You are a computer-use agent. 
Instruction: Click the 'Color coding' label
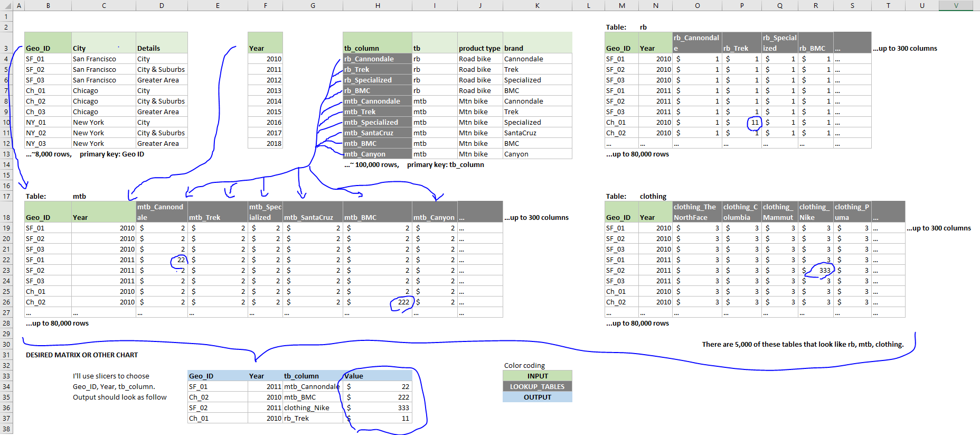tap(524, 365)
